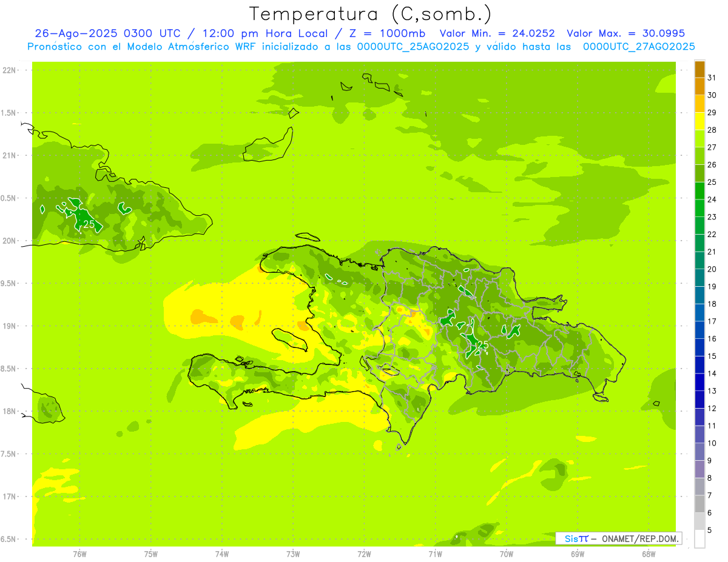Viewport: 728px width, 562px height.
Task: Click the purple legend swatch between 9 and 10
Action: (699, 452)
